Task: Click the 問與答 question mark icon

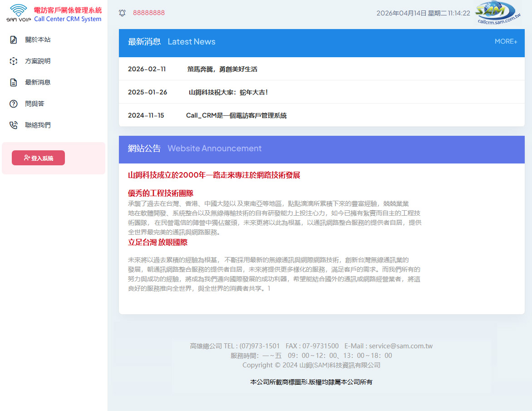Action: tap(14, 104)
